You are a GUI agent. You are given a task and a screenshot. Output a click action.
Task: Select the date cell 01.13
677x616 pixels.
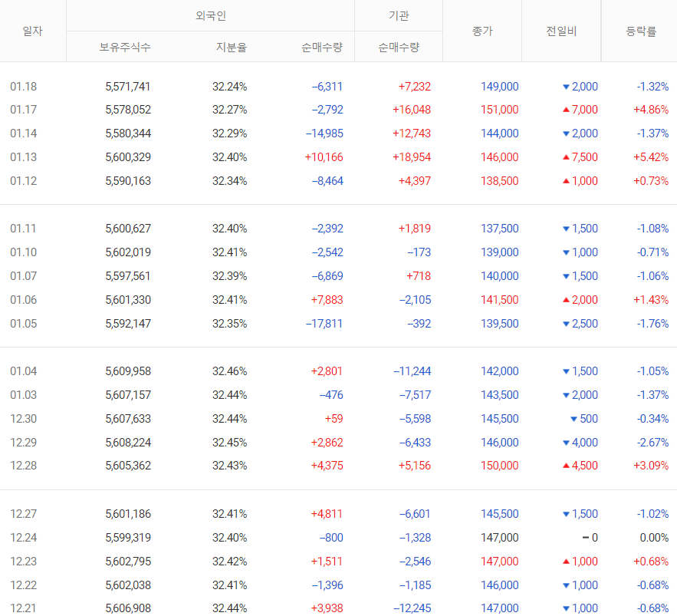[23, 157]
